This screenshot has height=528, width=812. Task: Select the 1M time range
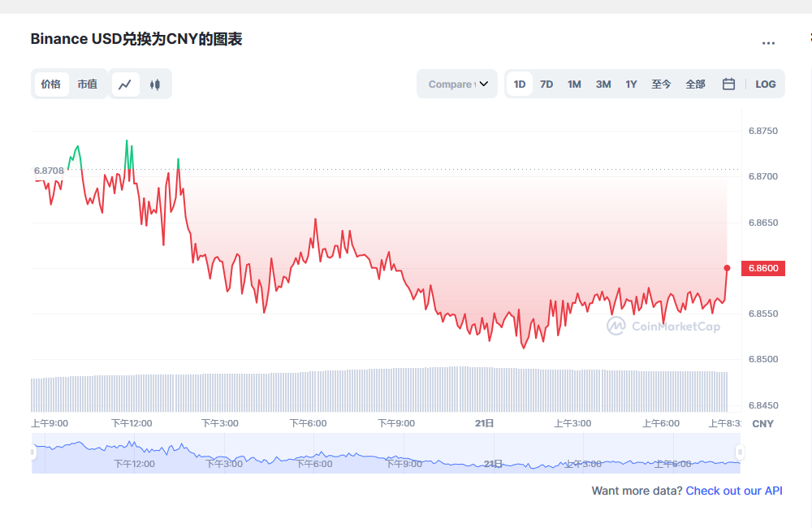(574, 84)
